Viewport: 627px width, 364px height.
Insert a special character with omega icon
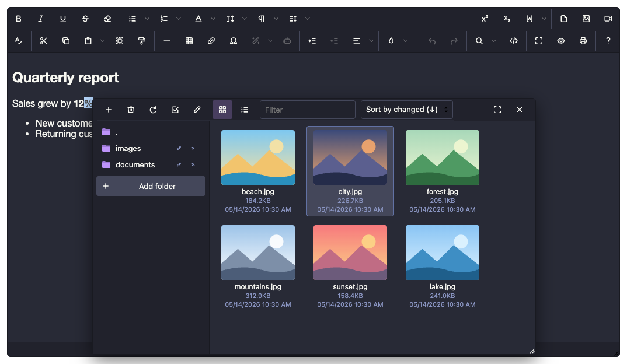point(234,41)
